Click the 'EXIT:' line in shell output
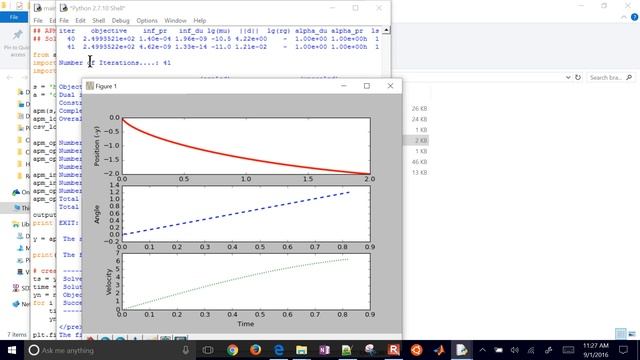640x360 pixels. click(69, 223)
